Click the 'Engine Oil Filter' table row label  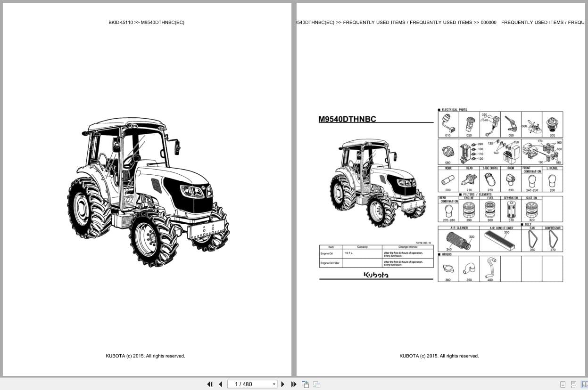(x=330, y=263)
